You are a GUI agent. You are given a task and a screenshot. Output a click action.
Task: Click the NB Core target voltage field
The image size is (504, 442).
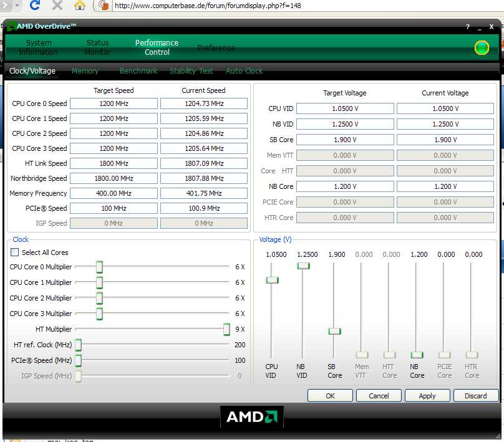345,186
